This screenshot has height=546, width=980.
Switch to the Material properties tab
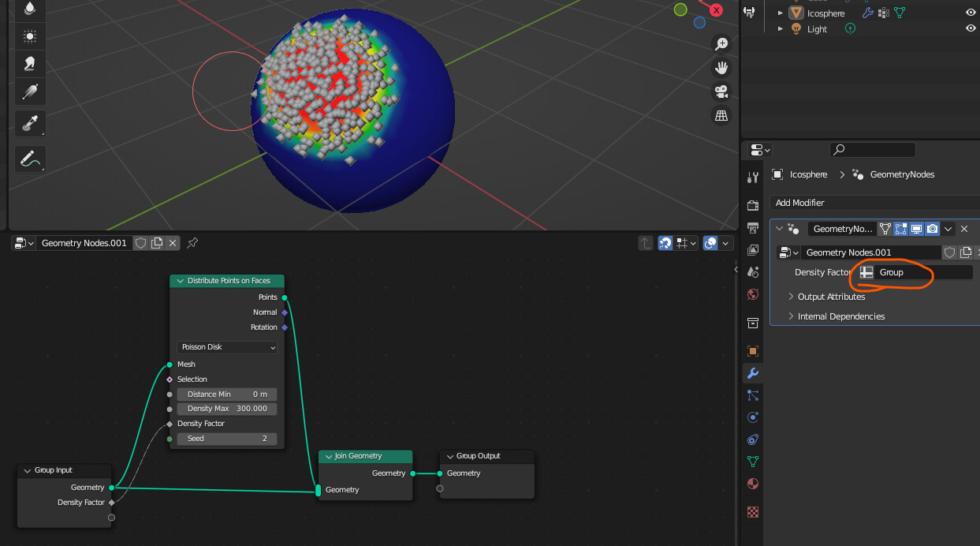coord(753,484)
